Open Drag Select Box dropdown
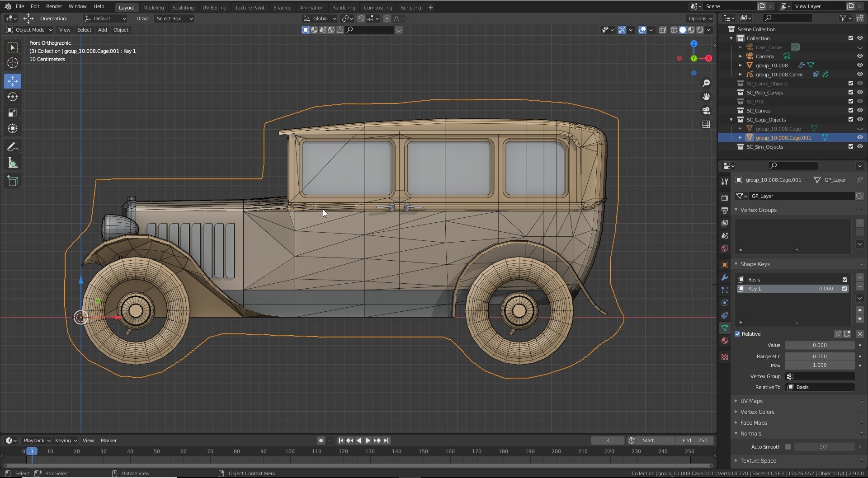 tap(174, 19)
